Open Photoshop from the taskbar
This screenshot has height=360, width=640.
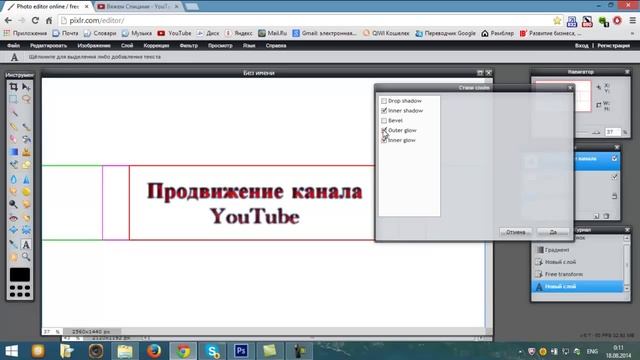(x=241, y=351)
